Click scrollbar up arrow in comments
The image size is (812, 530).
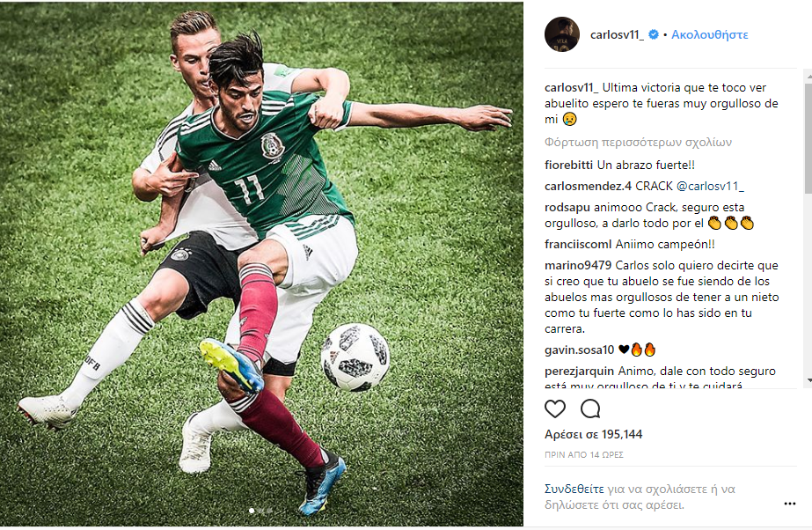[808, 77]
